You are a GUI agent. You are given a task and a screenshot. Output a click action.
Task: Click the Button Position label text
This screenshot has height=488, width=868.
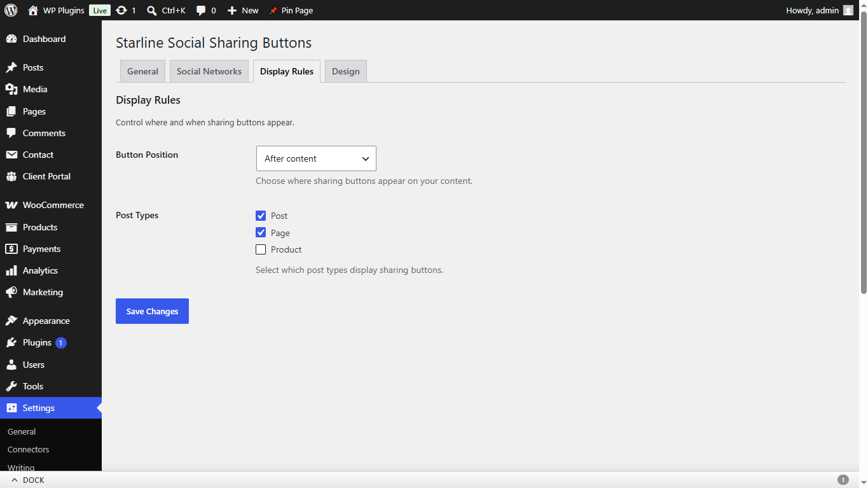(147, 155)
